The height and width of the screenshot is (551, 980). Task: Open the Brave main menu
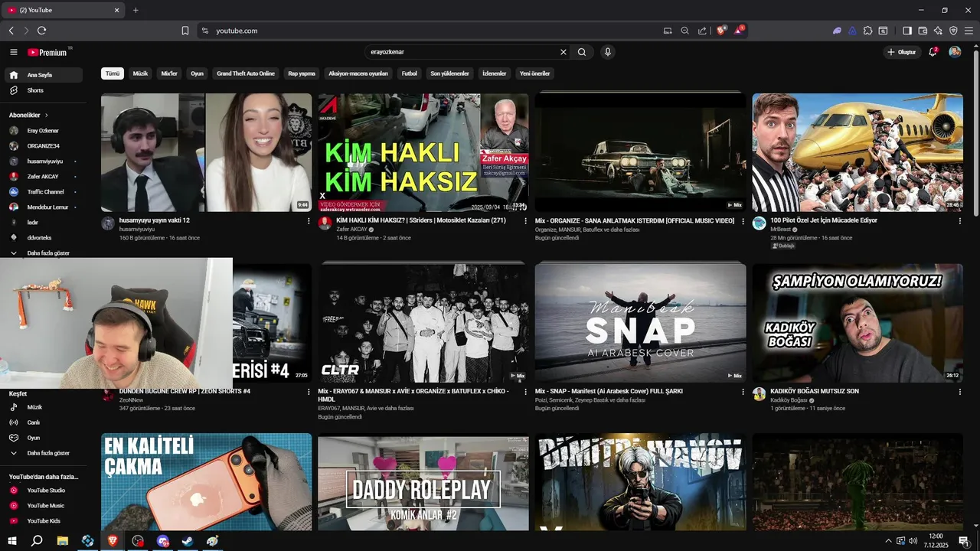pos(969,31)
